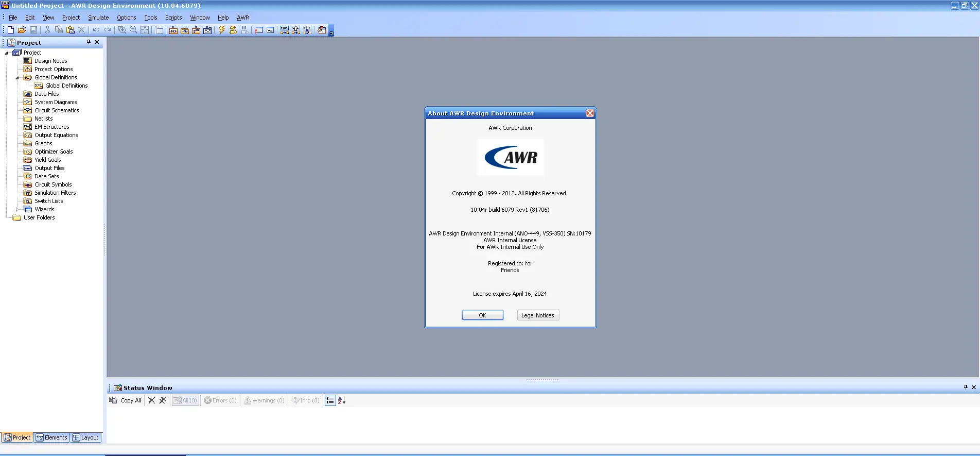Image resolution: width=980 pixels, height=456 pixels.
Task: Click the Global Definitions V= toolbar icon
Action: [x=270, y=30]
